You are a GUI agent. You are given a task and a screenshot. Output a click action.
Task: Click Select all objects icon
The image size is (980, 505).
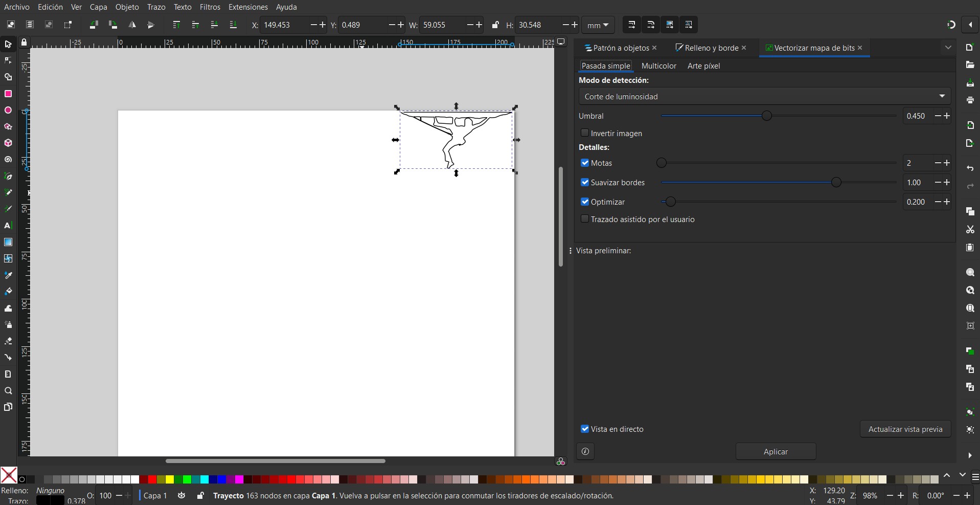click(x=11, y=25)
